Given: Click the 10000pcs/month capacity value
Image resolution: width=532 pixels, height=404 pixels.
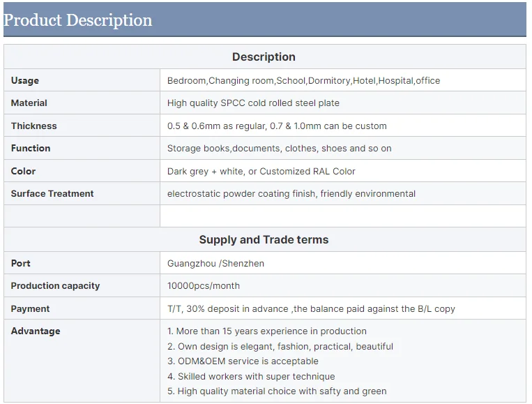Looking at the screenshot, I should point(204,285).
